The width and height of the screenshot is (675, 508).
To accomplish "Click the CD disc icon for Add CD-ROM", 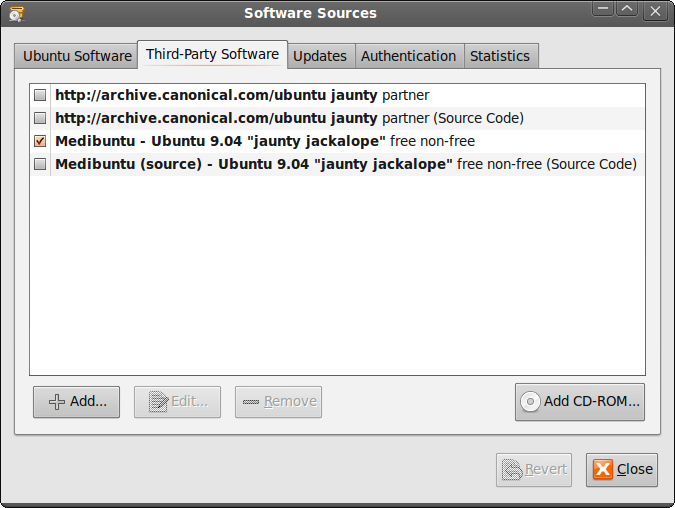I will 530,401.
